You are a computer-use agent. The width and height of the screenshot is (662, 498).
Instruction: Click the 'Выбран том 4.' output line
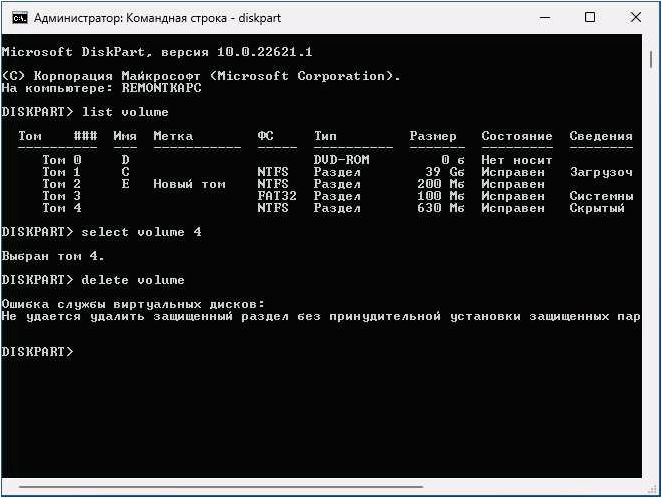pos(53,256)
